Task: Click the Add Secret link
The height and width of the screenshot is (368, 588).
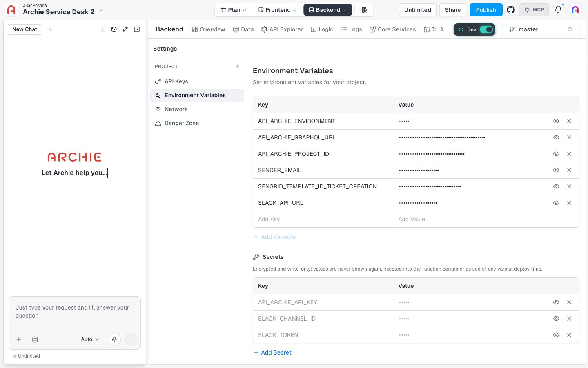Action: pos(272,352)
